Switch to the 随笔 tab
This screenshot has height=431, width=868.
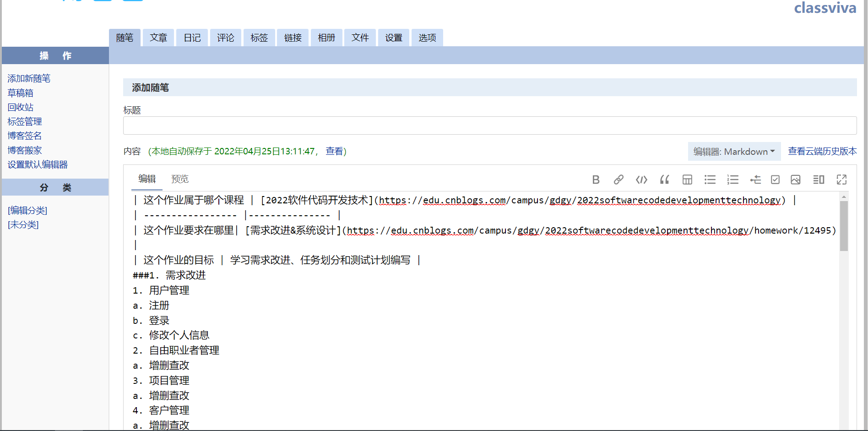tap(125, 38)
